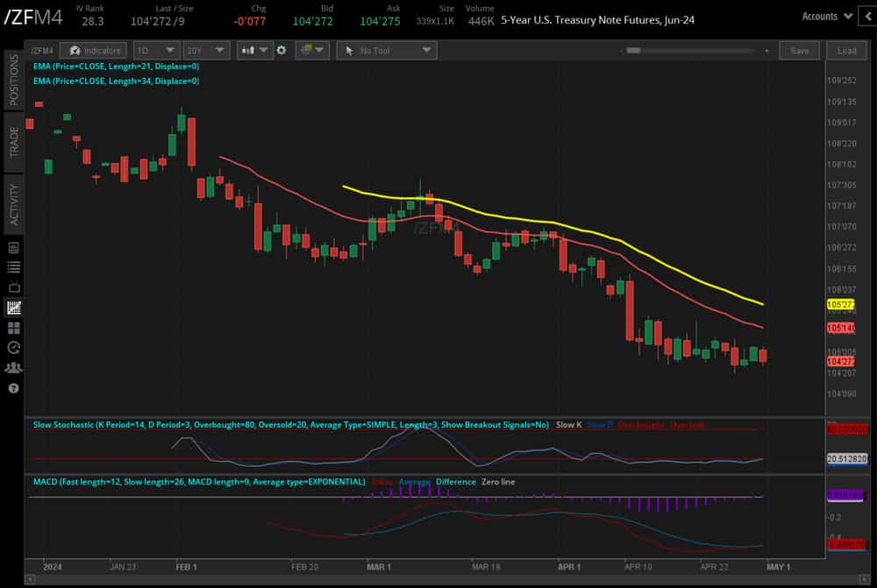The width and height of the screenshot is (877, 588).
Task: Click the 109'252 price axis label
Action: 842,81
